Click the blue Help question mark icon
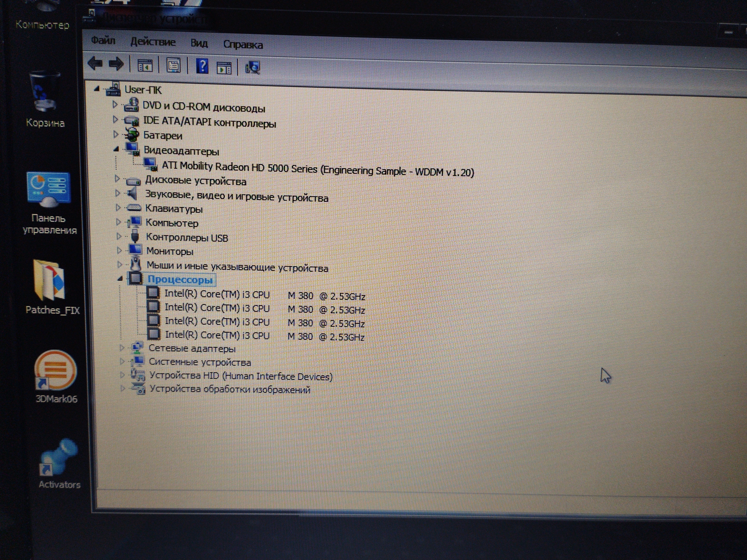 pos(202,66)
